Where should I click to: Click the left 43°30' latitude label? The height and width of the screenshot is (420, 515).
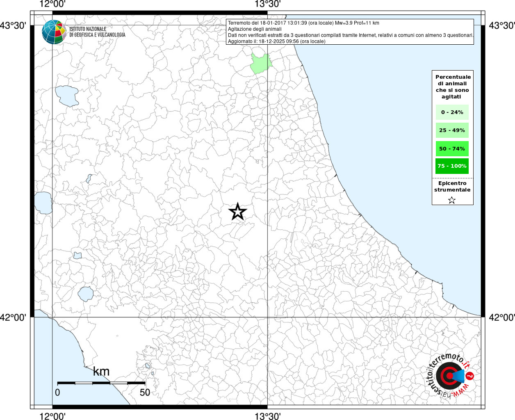(x=13, y=25)
